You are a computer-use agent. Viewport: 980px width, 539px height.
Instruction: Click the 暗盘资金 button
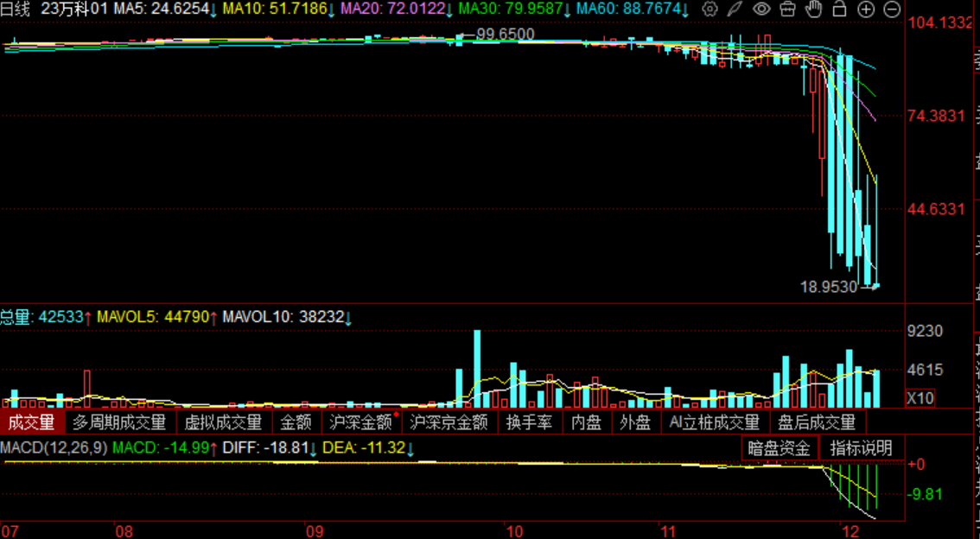click(780, 447)
